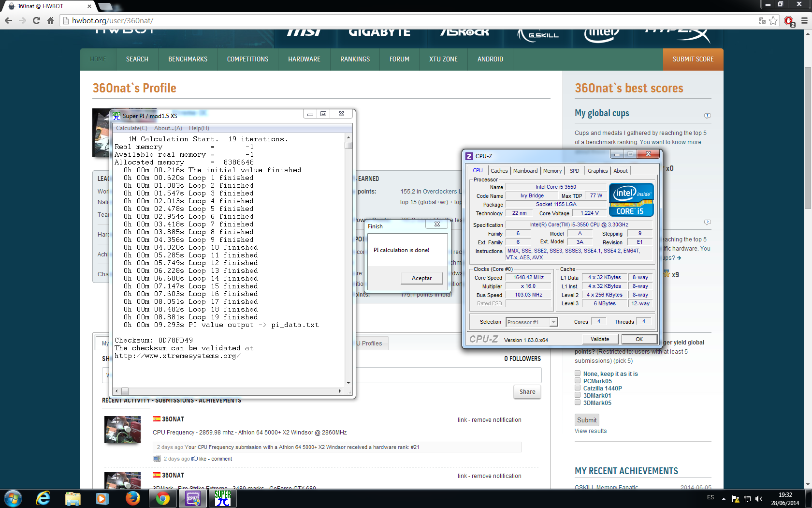Go back in Chrome browser
Screen dimensions: 812x508
[x=8, y=21]
